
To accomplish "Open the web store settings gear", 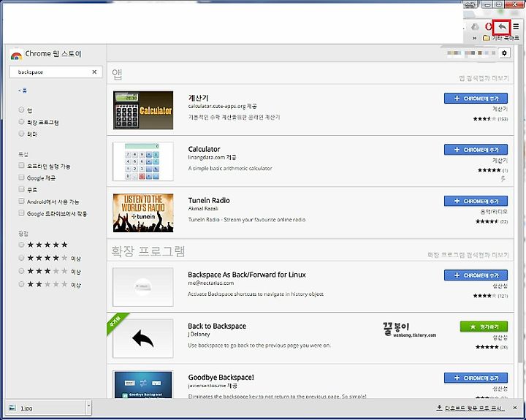I will point(504,53).
